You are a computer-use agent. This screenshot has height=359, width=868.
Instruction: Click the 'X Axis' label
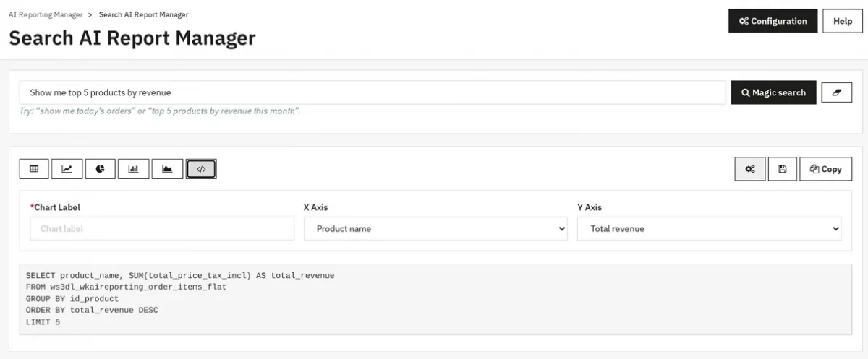(315, 207)
